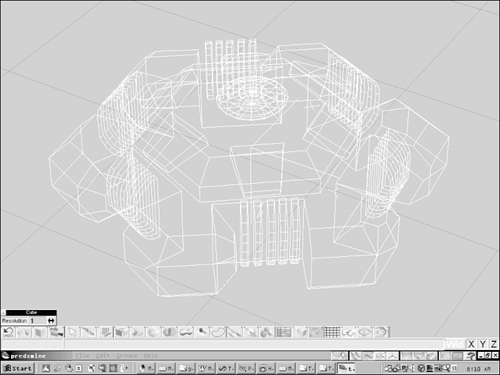Toggle World coordinates Wld button

click(455, 344)
